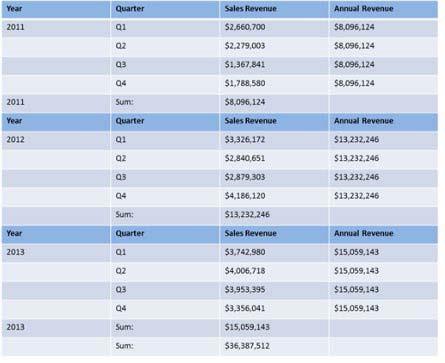This screenshot has height=363, width=445.
Task: Click the 2012 Q1 sales value $3,326,172
Action: coord(245,139)
